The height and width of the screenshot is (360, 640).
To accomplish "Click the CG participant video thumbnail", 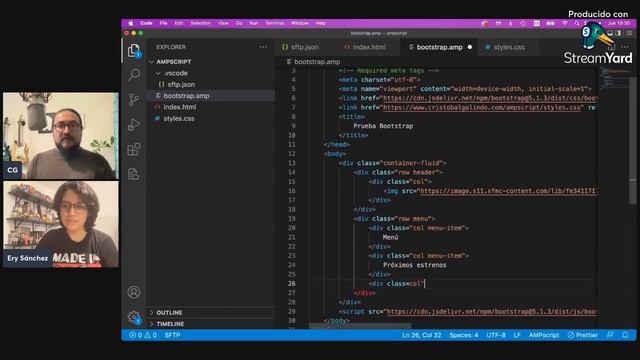I will tap(61, 136).
